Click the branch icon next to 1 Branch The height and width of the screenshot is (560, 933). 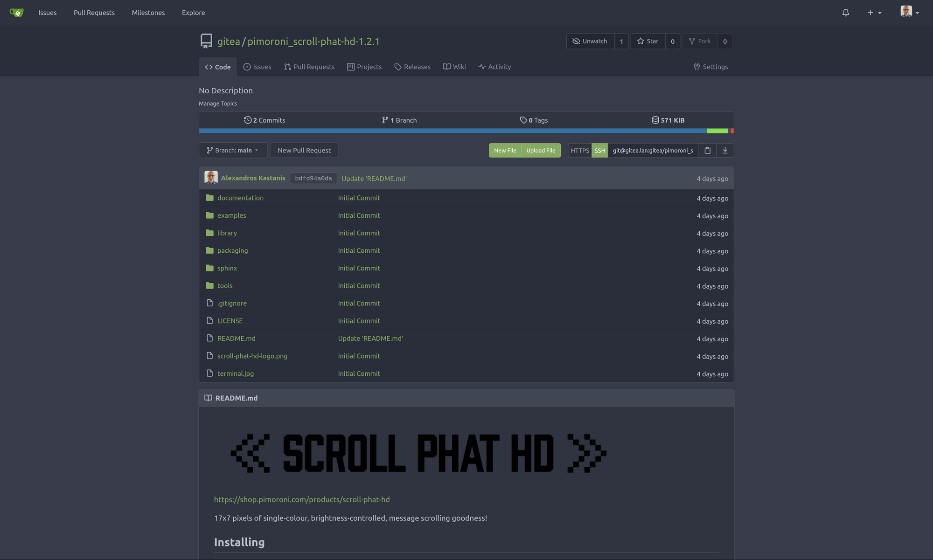tap(385, 120)
